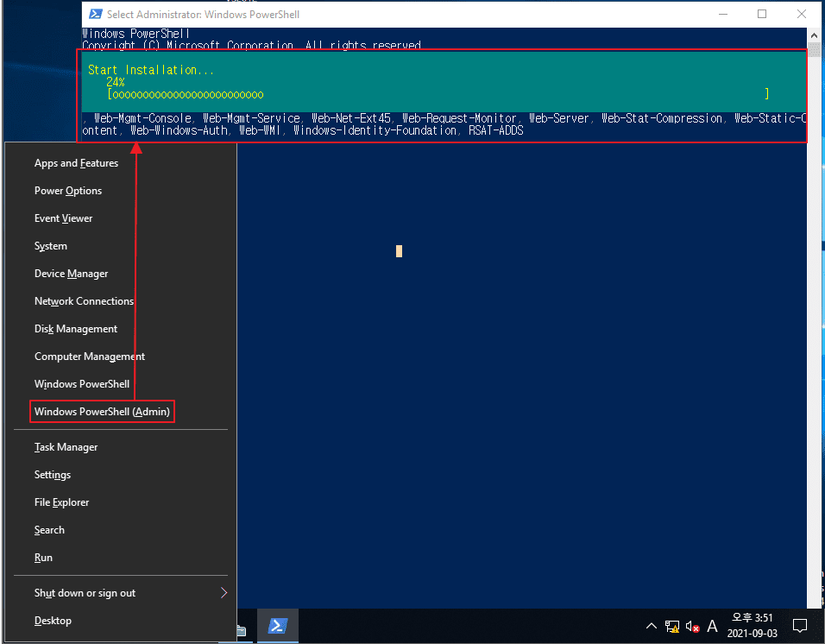Minimize the PowerShell window
This screenshot has width=825, height=644.
723,14
